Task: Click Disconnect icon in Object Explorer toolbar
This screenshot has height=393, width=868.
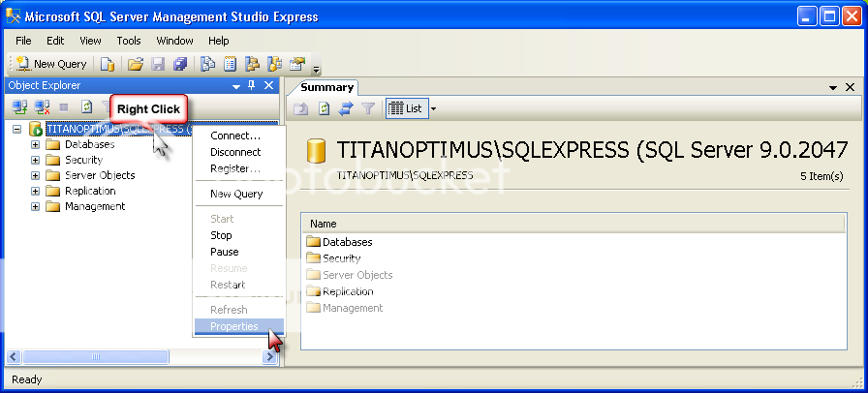Action: (42, 107)
